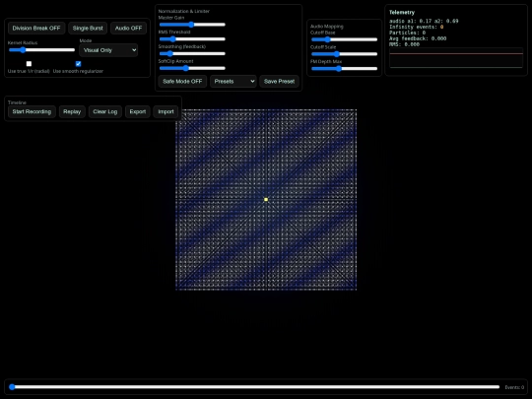This screenshot has height=399, width=532.
Task: Click the Import button
Action: pos(166,111)
